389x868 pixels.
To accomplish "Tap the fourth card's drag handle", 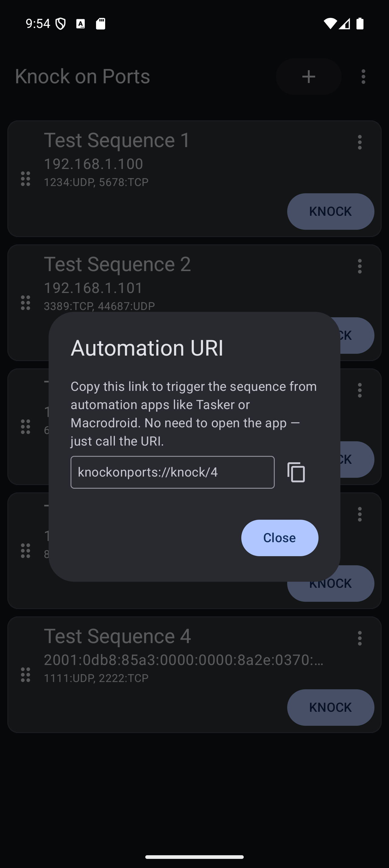I will click(26, 551).
